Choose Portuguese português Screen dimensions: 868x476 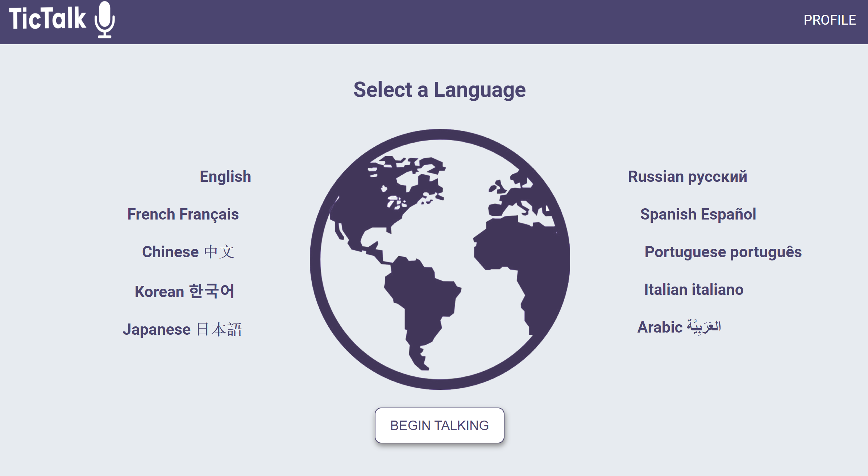(723, 252)
